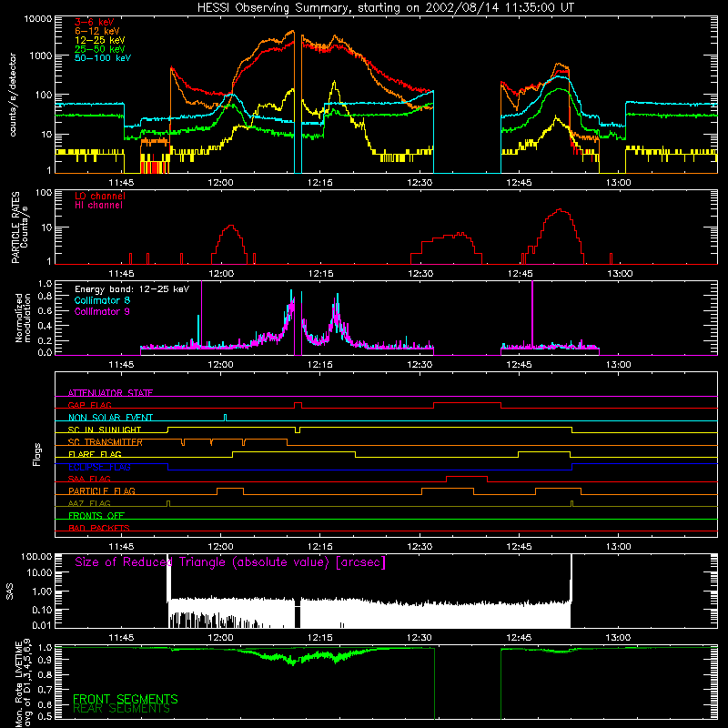The width and height of the screenshot is (728, 728).
Task: Click the Normalized modulation axis label
Action: pos(23,318)
